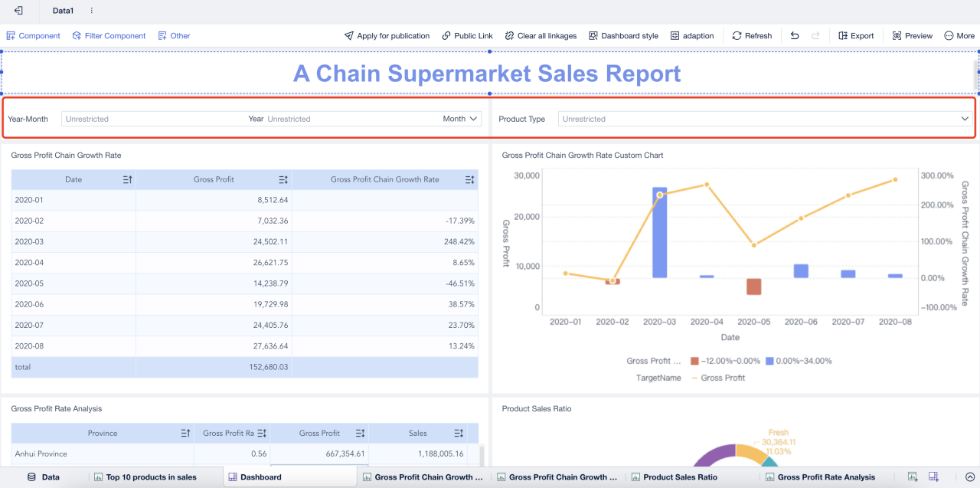Open the More options menu
980x488 pixels.
click(x=959, y=36)
